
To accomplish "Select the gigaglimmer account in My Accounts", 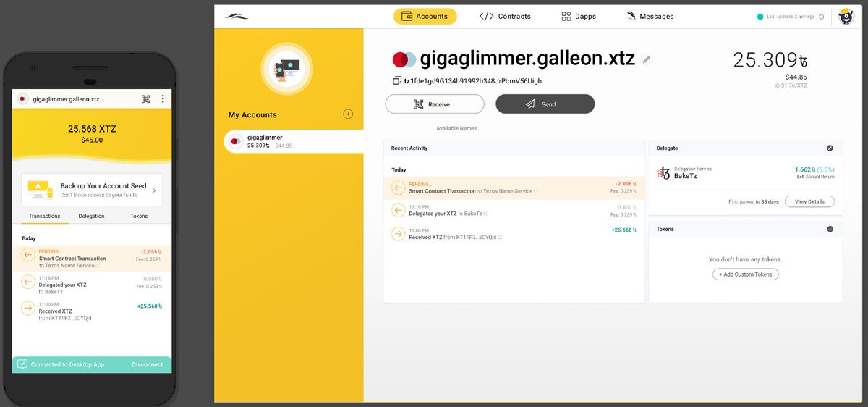I will (x=294, y=141).
